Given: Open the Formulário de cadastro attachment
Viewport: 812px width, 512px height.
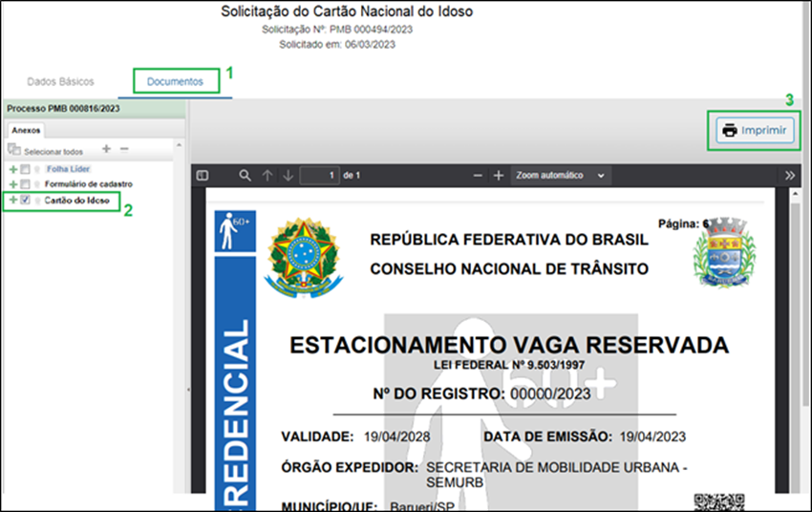Looking at the screenshot, I should coord(89,183).
